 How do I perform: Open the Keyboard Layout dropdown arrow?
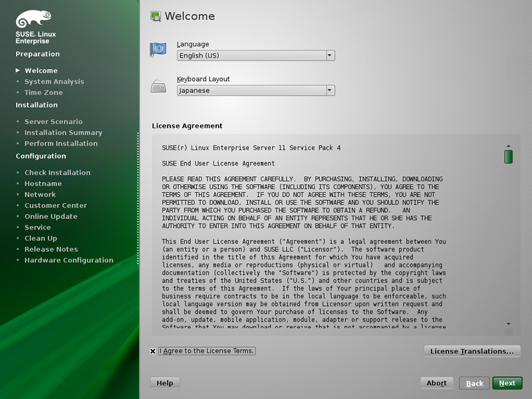[330, 90]
